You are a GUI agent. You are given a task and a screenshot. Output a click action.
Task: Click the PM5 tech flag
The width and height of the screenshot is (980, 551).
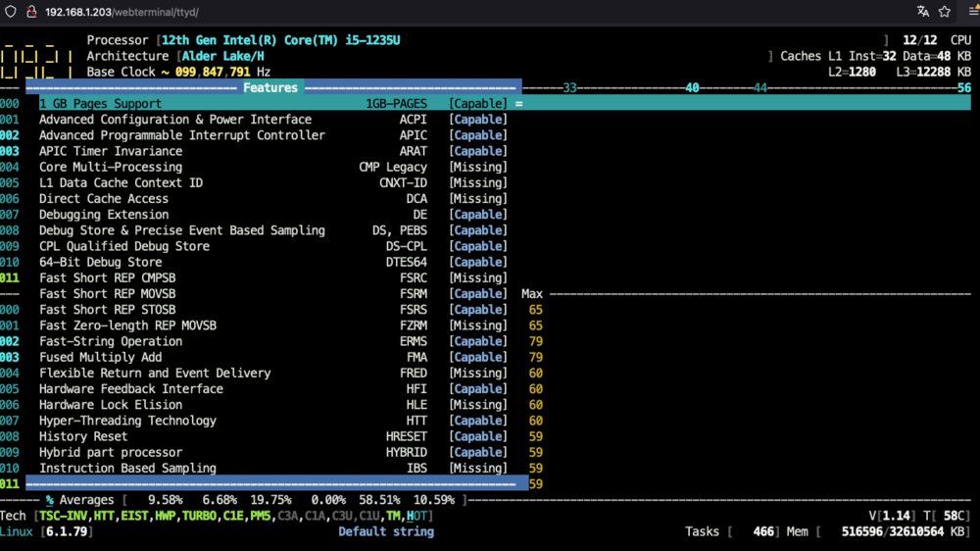tap(261, 516)
